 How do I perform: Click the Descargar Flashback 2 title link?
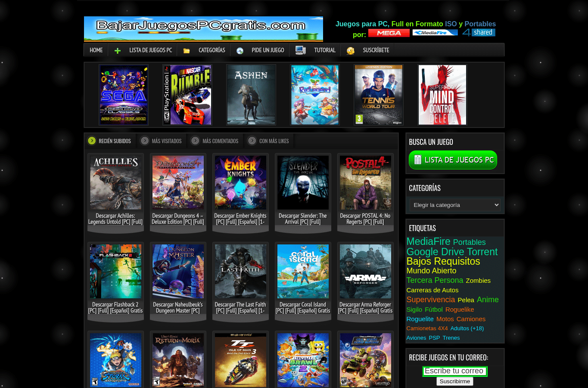pyautogui.click(x=115, y=308)
